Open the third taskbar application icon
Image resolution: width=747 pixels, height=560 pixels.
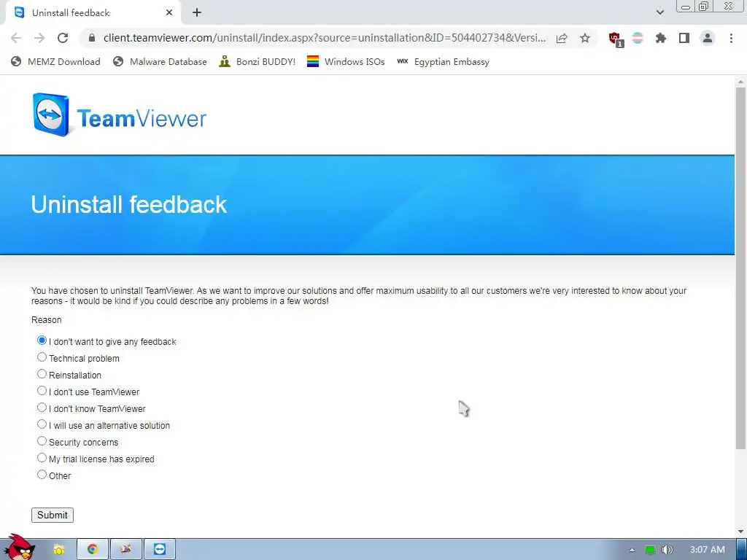(x=125, y=550)
